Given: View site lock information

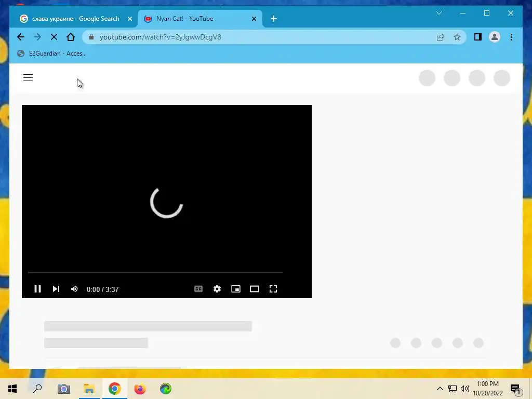Looking at the screenshot, I should 91,37.
